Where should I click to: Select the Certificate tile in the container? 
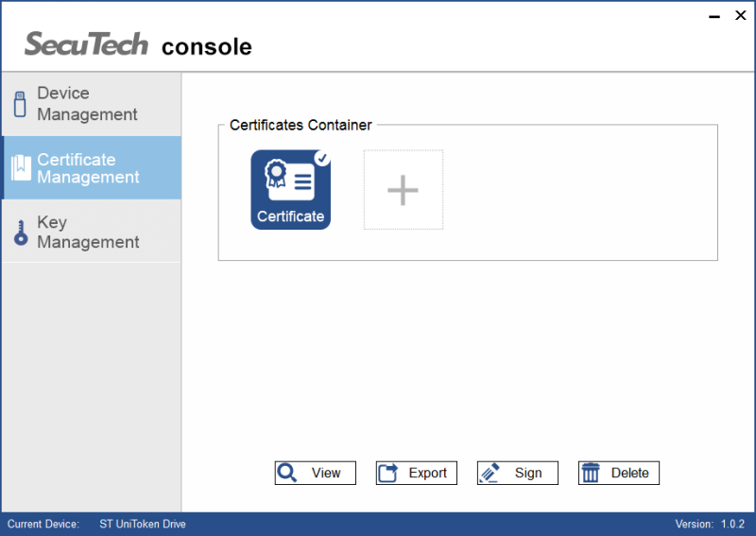[x=290, y=190]
